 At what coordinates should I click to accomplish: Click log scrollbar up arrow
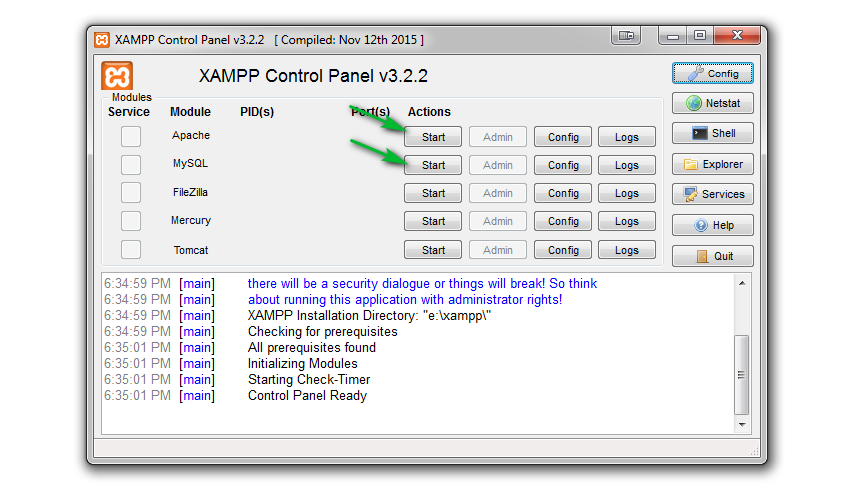click(x=742, y=283)
